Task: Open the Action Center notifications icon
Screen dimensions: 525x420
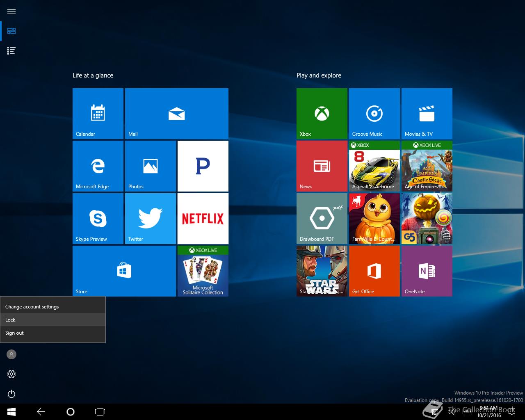Action: 511,412
